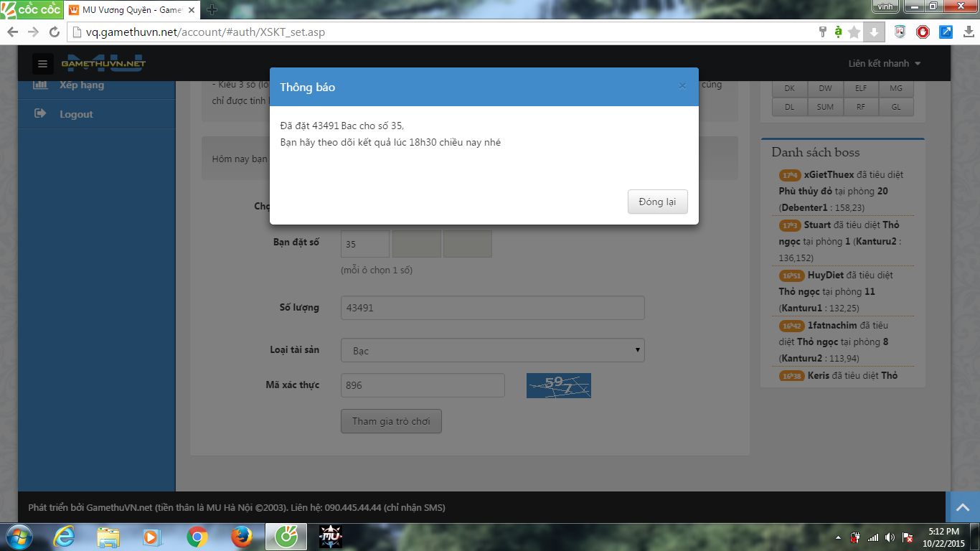This screenshot has height=551, width=980.
Task: Go back with the browser back arrow
Action: [x=13, y=32]
